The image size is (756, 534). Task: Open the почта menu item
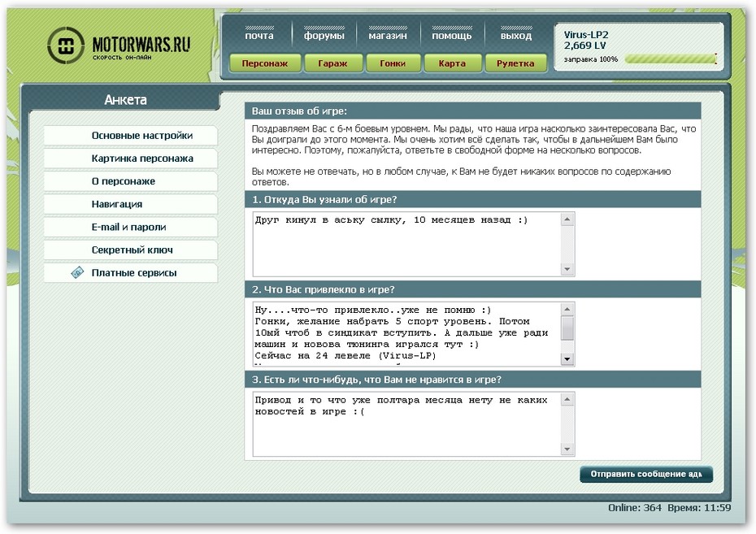click(x=259, y=35)
